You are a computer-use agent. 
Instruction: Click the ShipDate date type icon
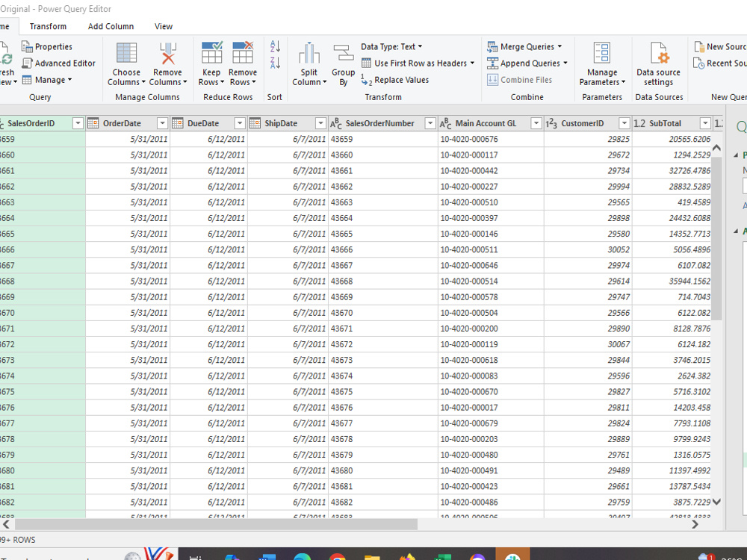(255, 123)
